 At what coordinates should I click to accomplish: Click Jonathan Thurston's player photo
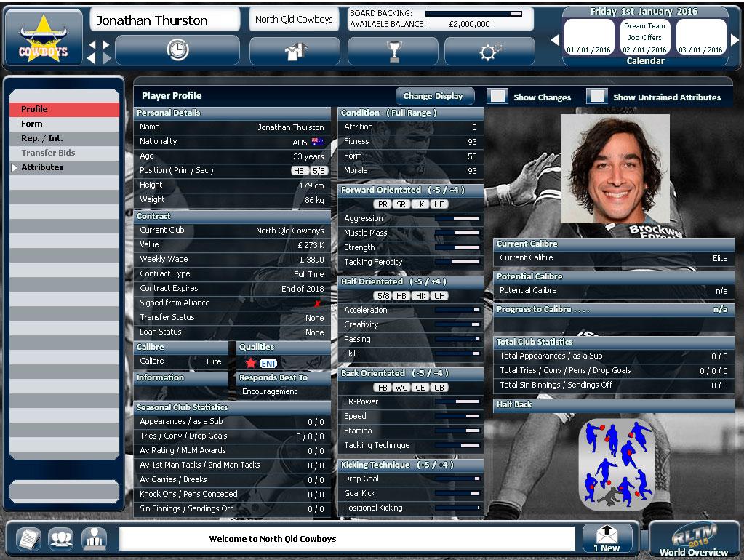(x=615, y=168)
